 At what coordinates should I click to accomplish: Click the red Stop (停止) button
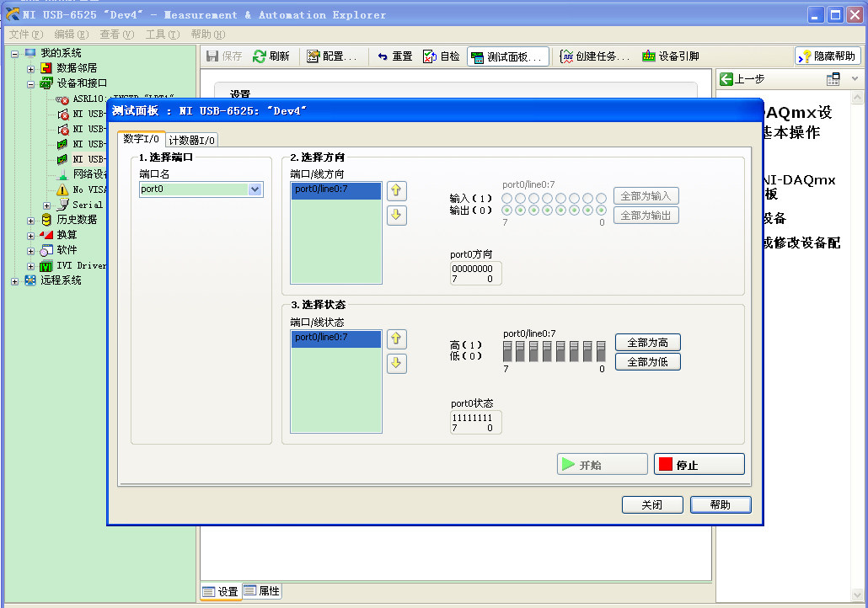tap(699, 464)
